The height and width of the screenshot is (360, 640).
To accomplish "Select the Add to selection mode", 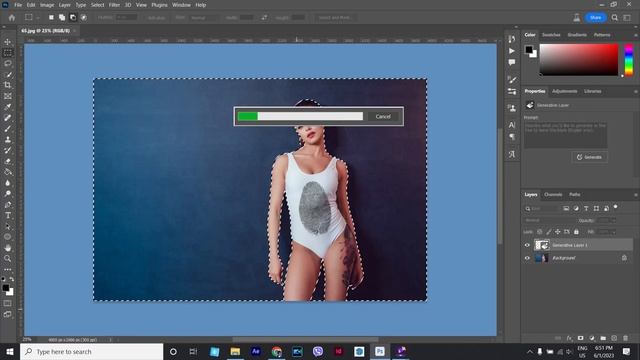I will tap(62, 18).
